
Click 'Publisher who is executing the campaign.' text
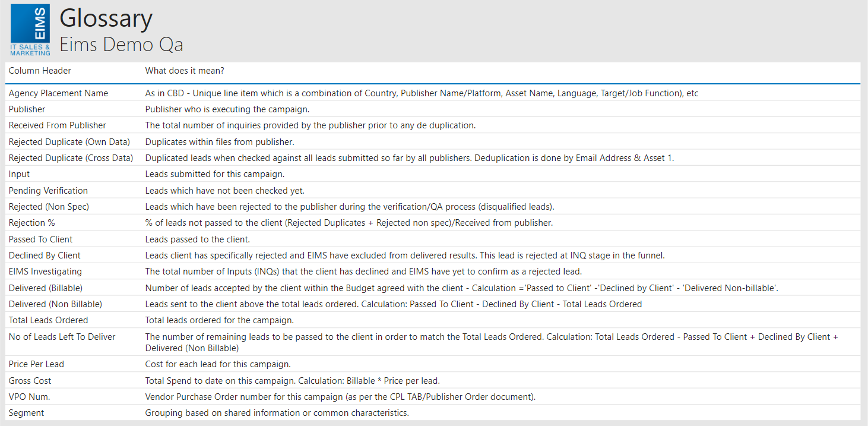pos(227,109)
